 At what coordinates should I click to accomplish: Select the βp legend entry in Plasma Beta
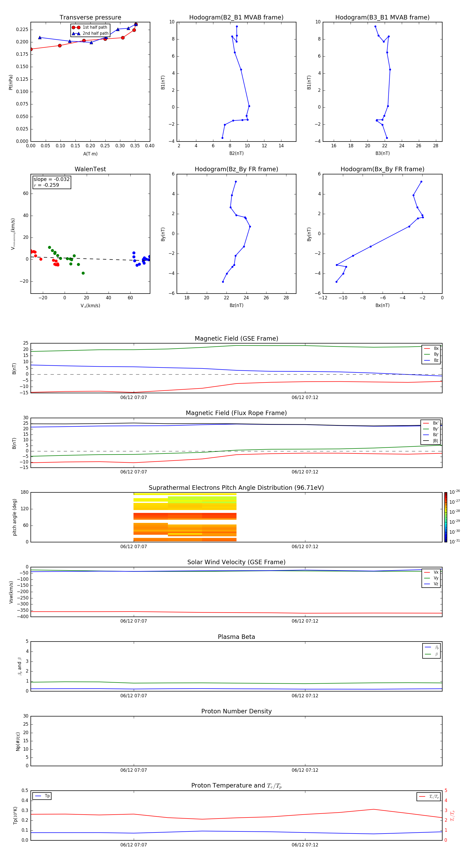pyautogui.click(x=431, y=647)
